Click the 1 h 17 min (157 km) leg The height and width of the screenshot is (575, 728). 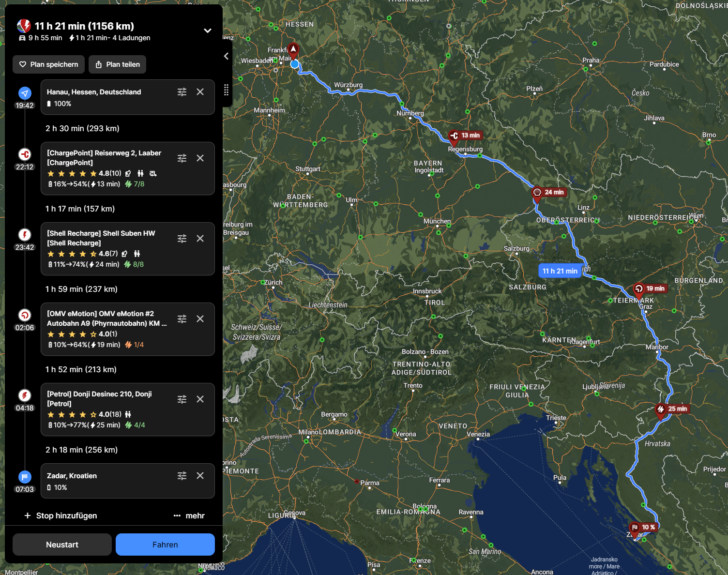80,209
